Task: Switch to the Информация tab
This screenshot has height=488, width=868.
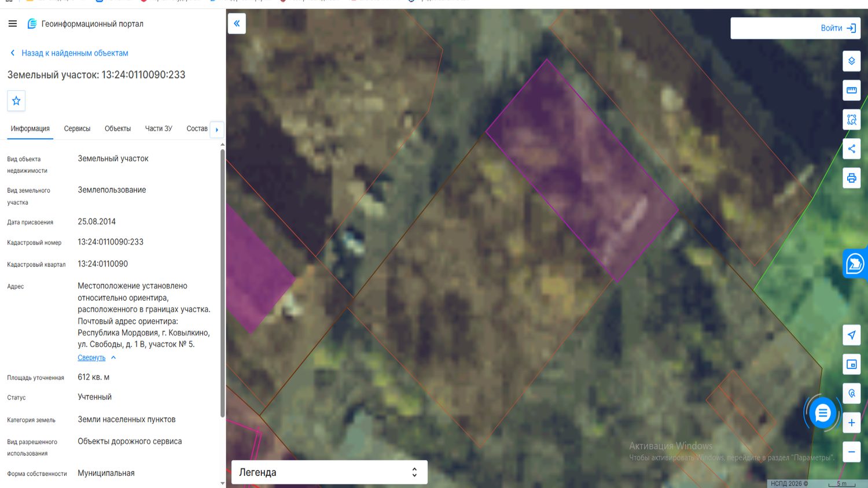Action: click(30, 129)
